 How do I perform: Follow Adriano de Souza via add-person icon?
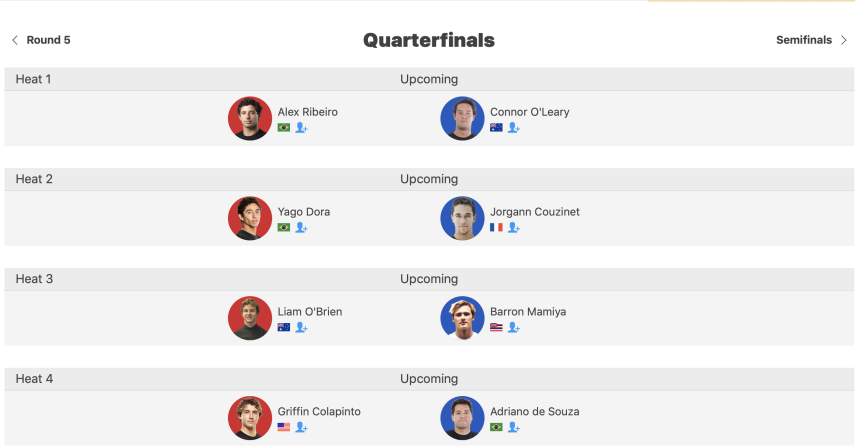click(514, 427)
